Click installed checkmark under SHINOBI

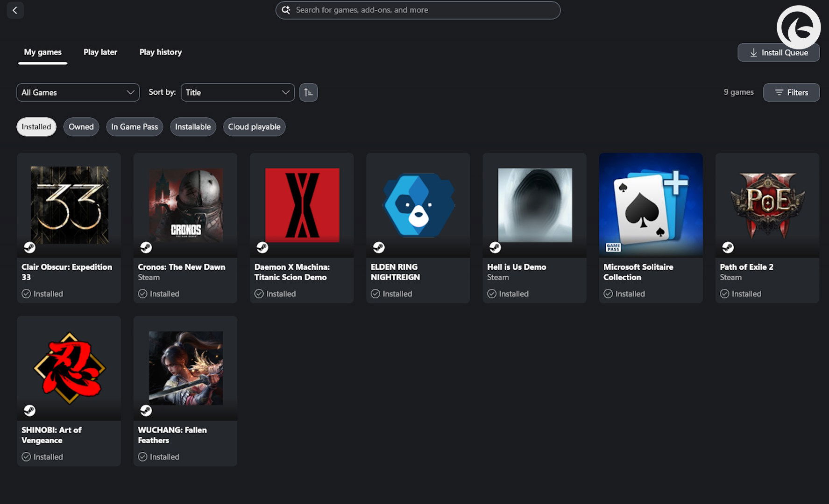pyautogui.click(x=26, y=457)
